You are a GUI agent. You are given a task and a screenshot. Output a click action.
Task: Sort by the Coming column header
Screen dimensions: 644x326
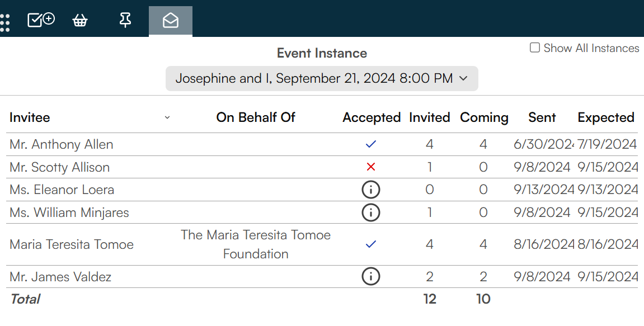pos(484,117)
